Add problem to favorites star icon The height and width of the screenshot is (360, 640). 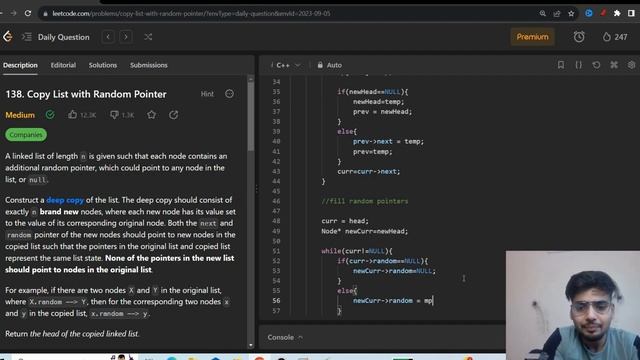tap(151, 115)
